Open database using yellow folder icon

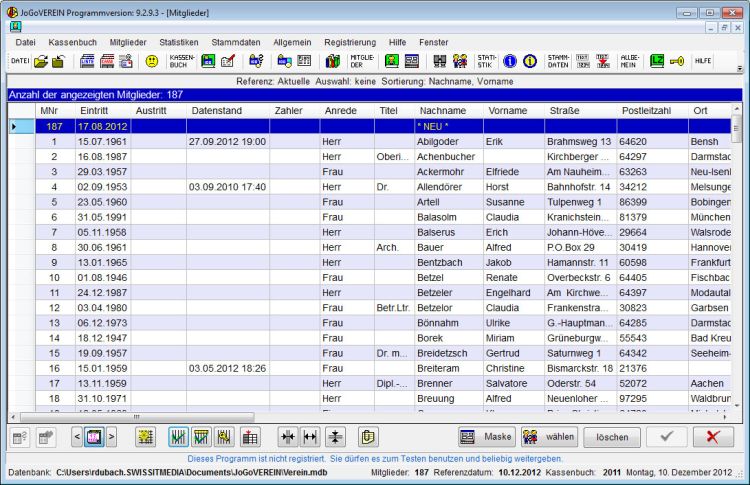click(x=41, y=61)
